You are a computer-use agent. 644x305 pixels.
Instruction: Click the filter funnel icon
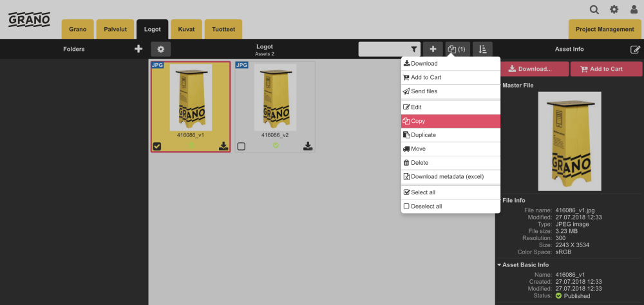tap(414, 50)
